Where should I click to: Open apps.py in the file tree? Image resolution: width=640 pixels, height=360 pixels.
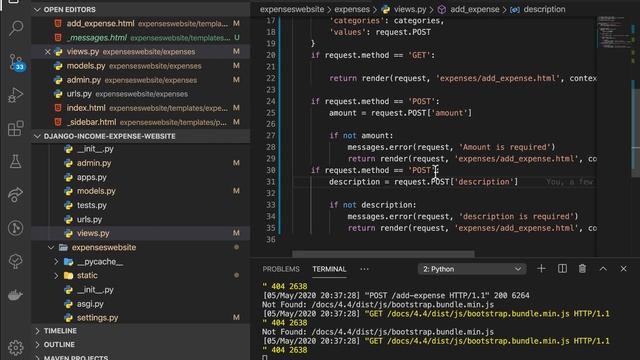pos(141,177)
